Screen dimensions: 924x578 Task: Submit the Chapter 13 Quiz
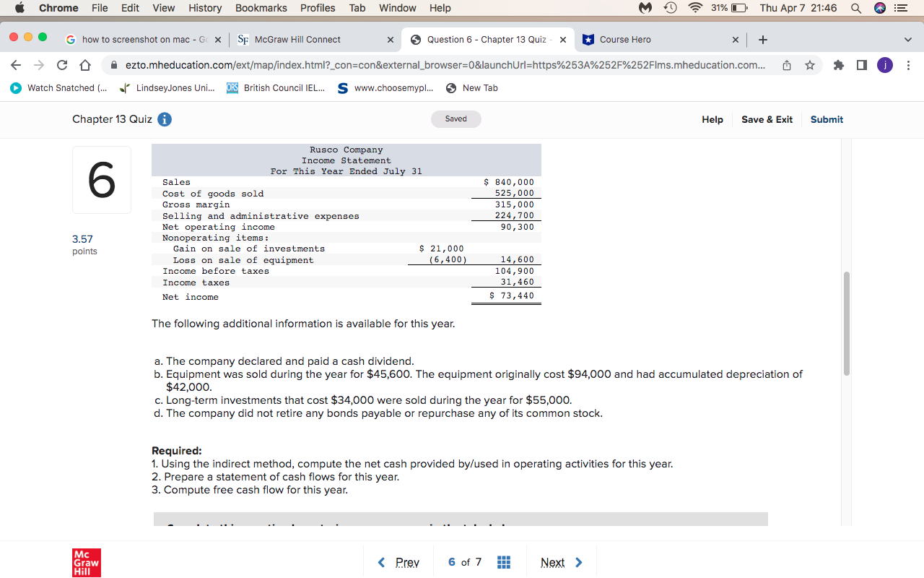coord(827,119)
